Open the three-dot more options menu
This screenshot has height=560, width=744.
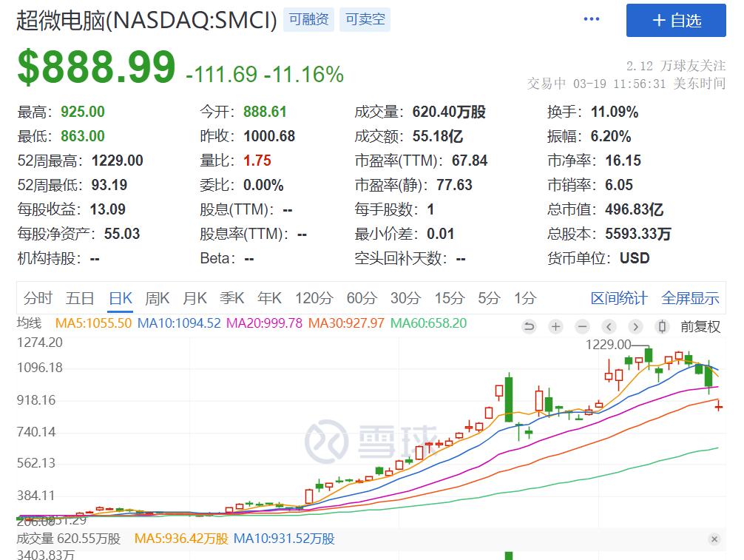pos(592,19)
